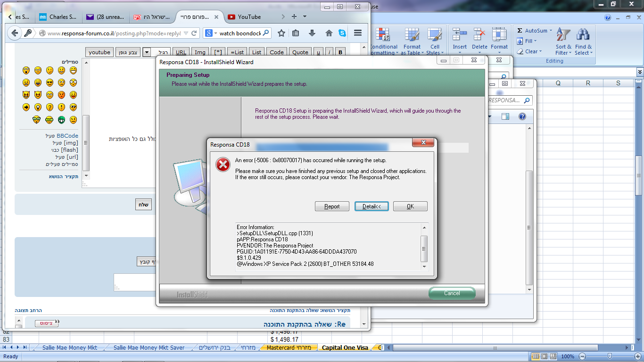Screen dimensions: 644x362
Task: Open Excel Help question mark icon
Action: [x=608, y=17]
